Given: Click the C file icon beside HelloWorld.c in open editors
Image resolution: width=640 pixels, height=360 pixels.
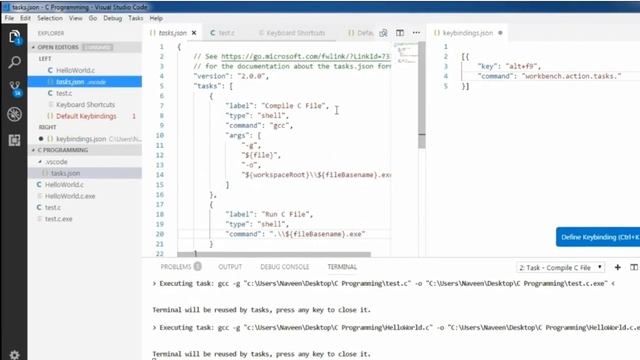Looking at the screenshot, I should pyautogui.click(x=50, y=70).
